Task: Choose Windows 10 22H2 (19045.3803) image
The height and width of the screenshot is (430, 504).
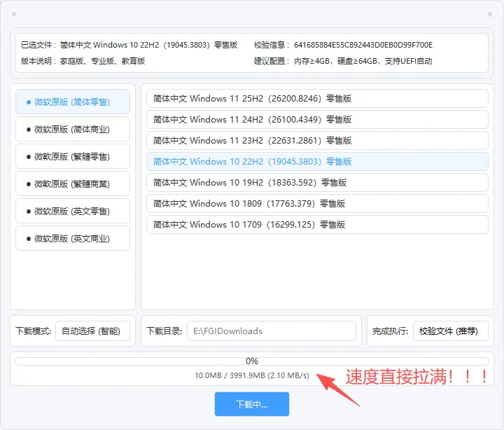Action: (x=317, y=162)
